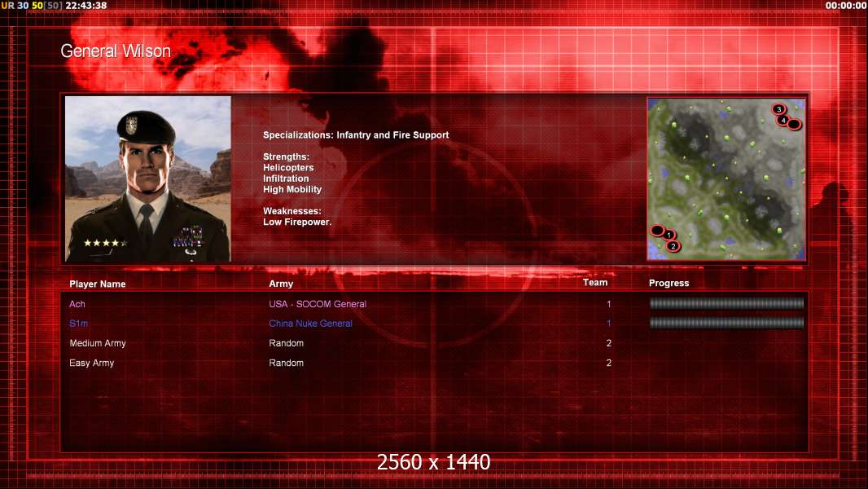This screenshot has height=489, width=868.
Task: Click team number 1 in Ach row
Action: tap(609, 304)
